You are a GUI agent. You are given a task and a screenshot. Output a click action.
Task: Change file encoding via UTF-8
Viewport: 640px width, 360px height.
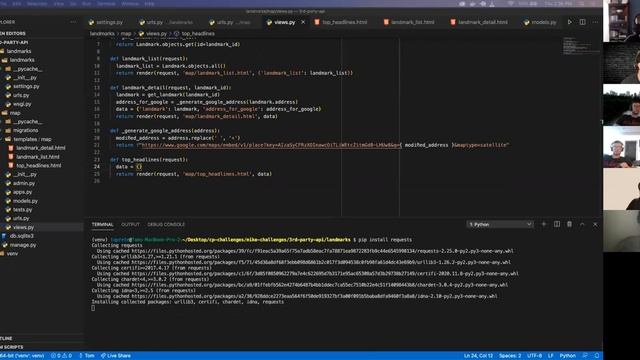point(534,356)
